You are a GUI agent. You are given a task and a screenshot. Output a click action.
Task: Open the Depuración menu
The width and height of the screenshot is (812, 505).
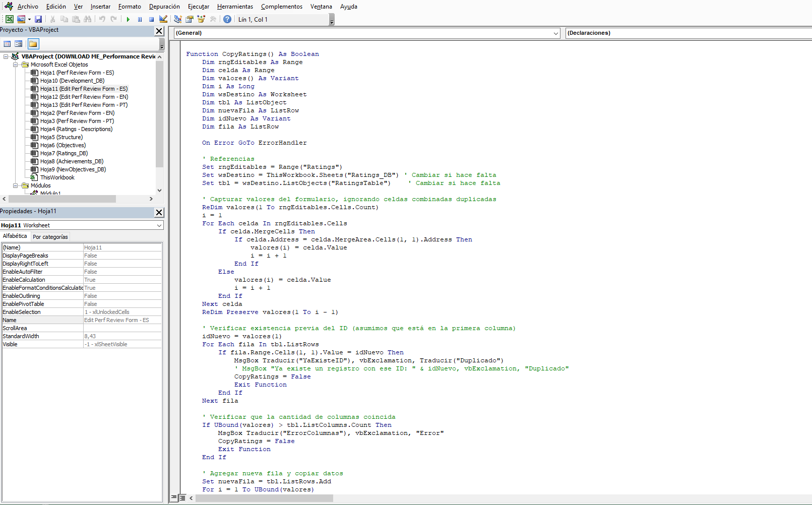pos(164,7)
